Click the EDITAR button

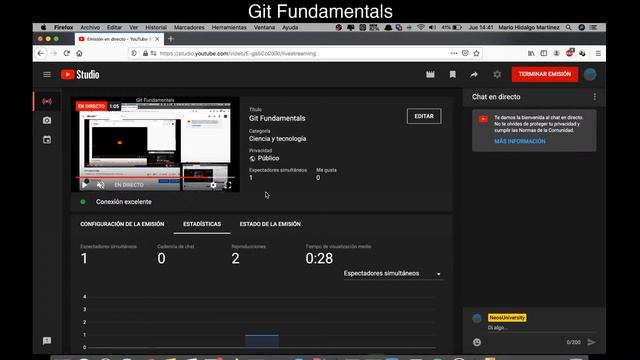[x=424, y=116]
